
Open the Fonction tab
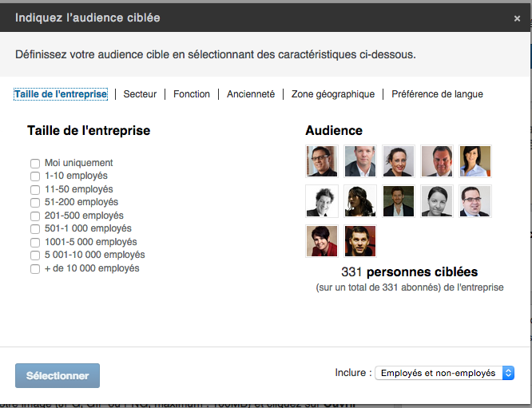(192, 94)
